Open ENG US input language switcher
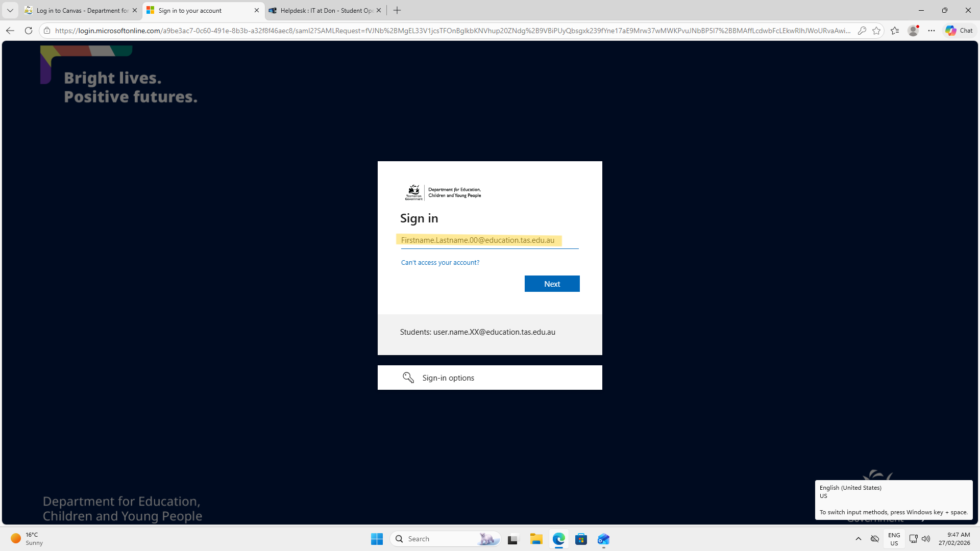 pyautogui.click(x=894, y=539)
